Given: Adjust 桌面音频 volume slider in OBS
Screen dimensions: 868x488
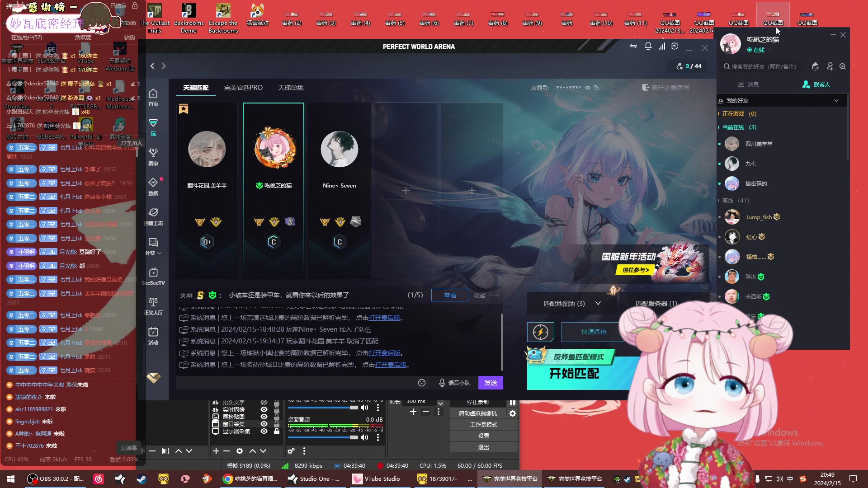Looking at the screenshot, I should (323, 437).
